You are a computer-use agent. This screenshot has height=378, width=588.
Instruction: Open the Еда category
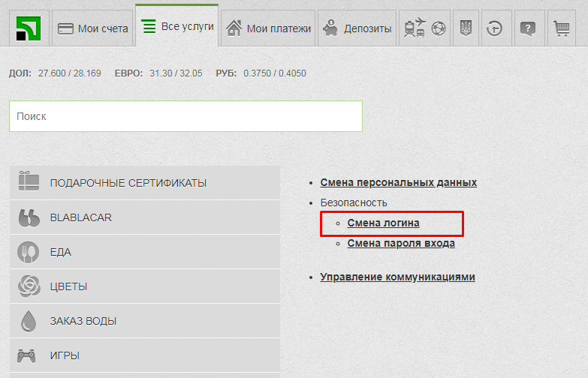coord(145,252)
